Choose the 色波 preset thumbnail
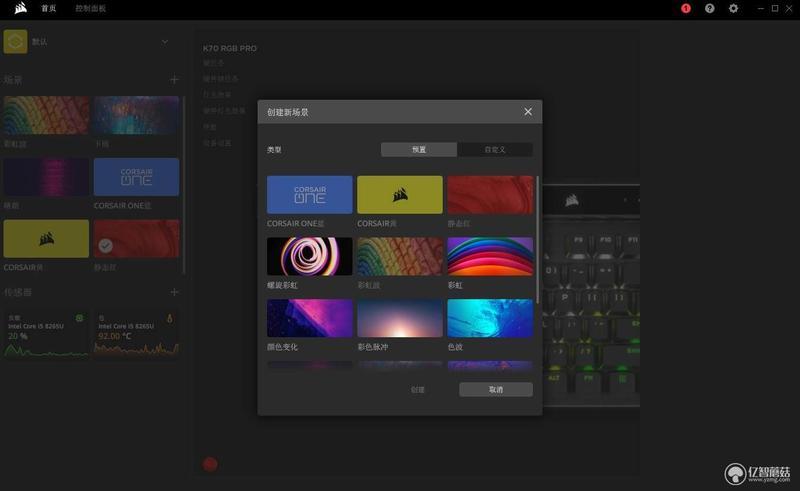 (490, 318)
